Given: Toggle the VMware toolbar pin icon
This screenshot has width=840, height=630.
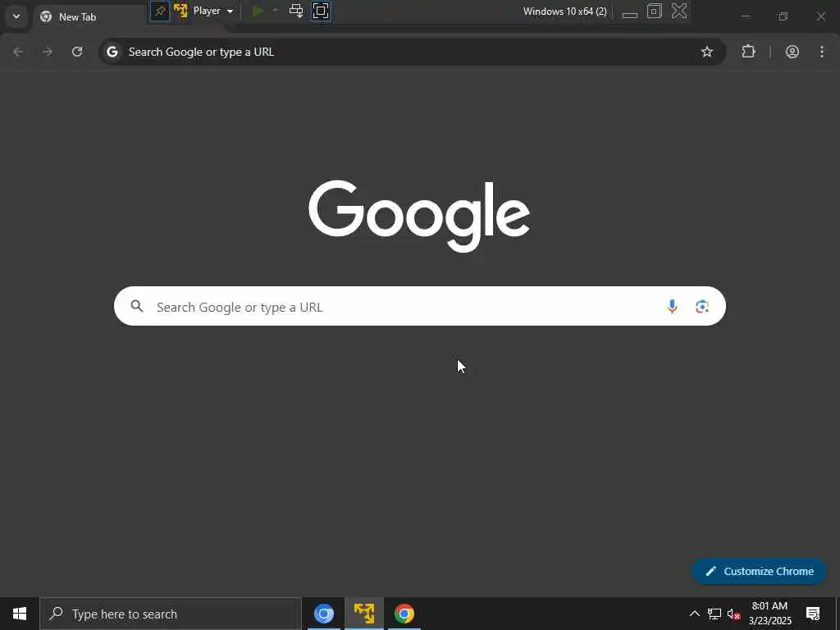Looking at the screenshot, I should (x=160, y=11).
